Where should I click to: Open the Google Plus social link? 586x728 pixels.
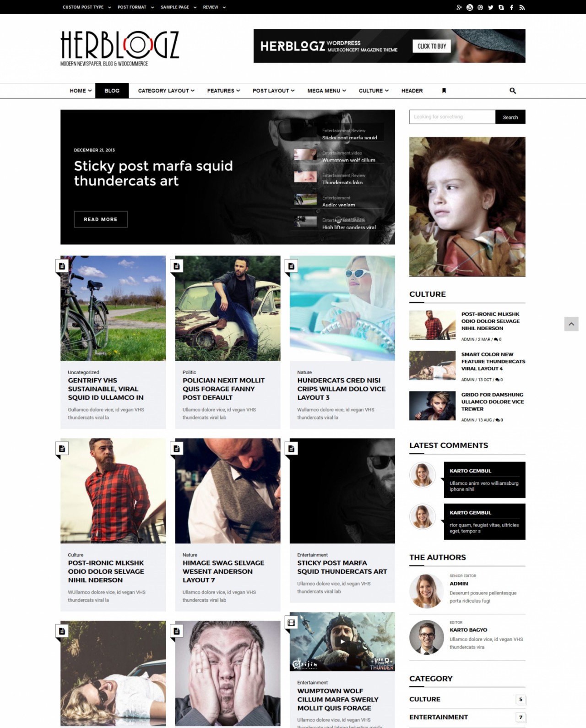point(459,7)
